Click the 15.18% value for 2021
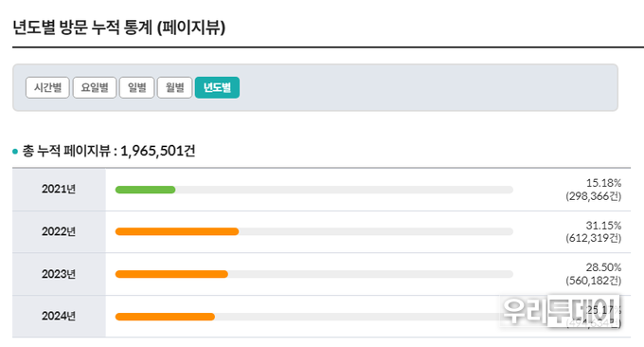 coord(603,183)
